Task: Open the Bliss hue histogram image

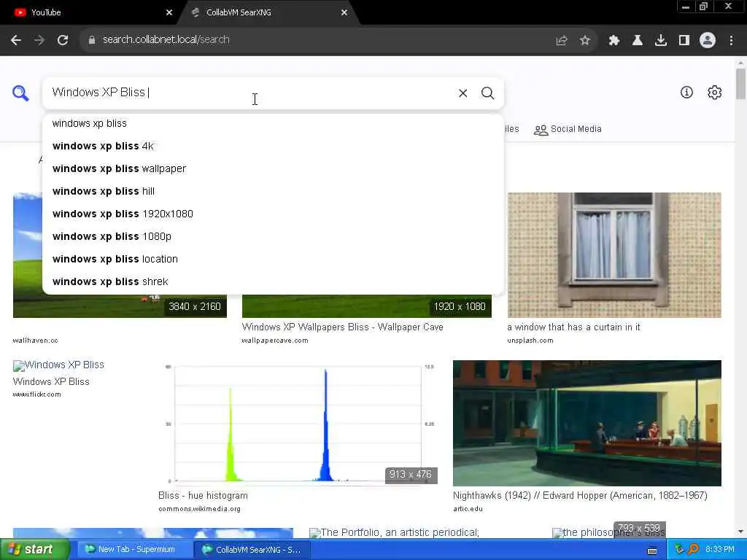Action: 298,423
